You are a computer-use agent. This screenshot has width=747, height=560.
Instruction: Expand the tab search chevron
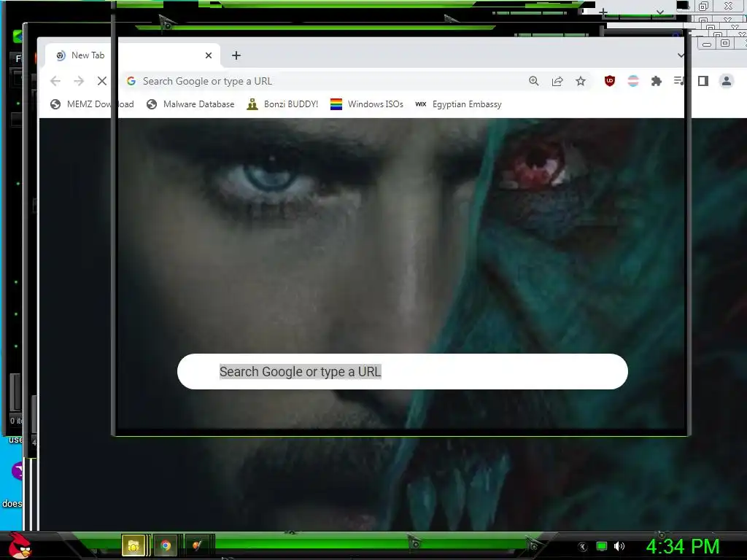click(681, 55)
